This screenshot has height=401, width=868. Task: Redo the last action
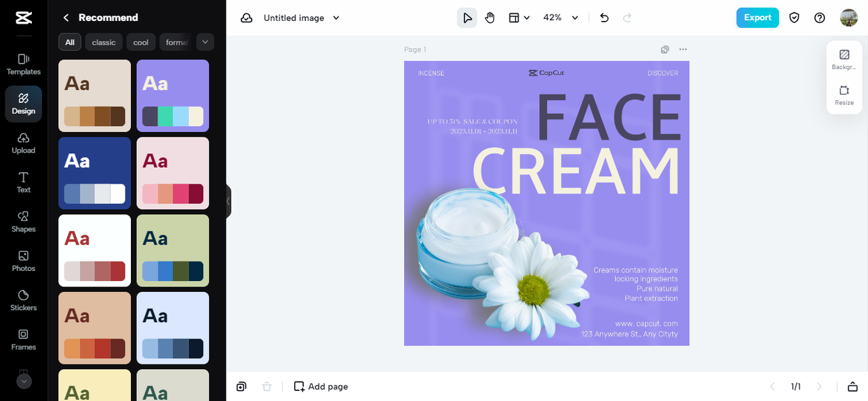(627, 18)
